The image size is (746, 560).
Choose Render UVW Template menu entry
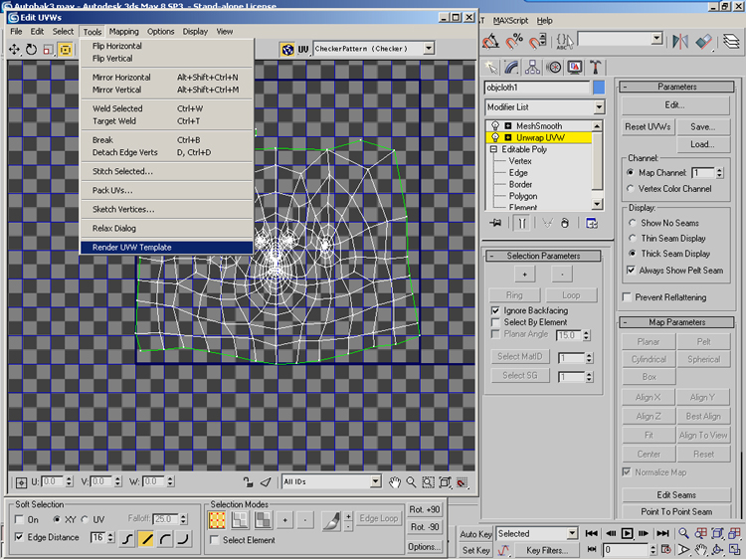[132, 247]
